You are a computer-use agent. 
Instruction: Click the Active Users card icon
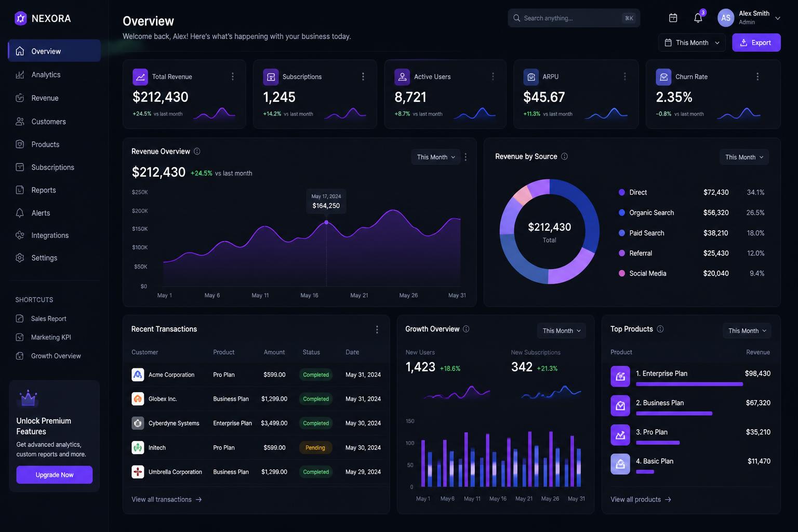402,76
